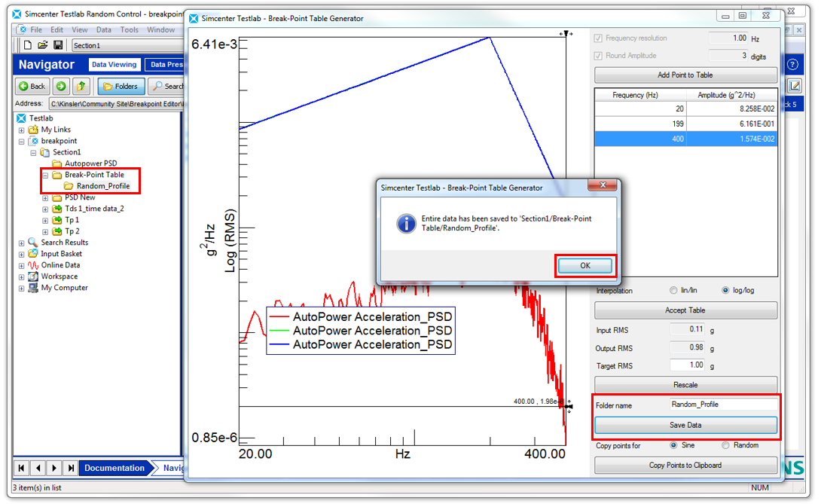
Task: Select the lin/lin interpolation radio button
Action: 673,291
